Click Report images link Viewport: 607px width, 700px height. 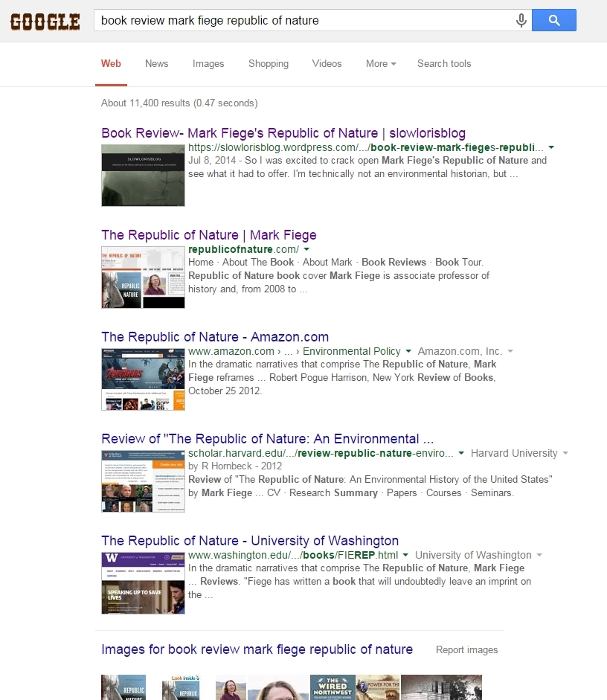[466, 650]
